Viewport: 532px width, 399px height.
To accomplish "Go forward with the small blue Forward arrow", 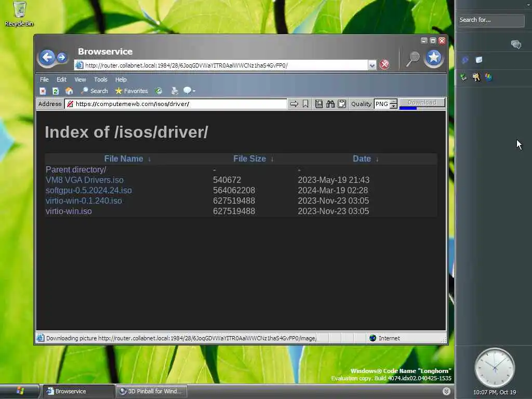I will tap(62, 57).
